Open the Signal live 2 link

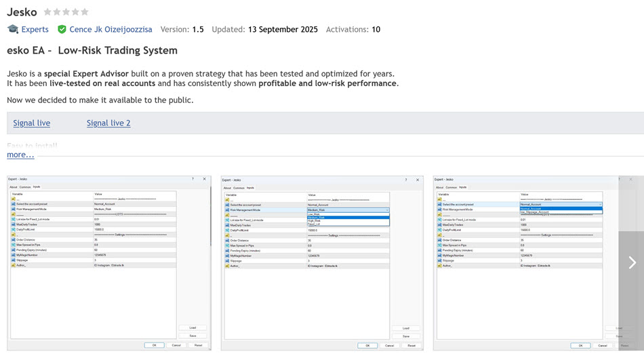click(x=108, y=123)
